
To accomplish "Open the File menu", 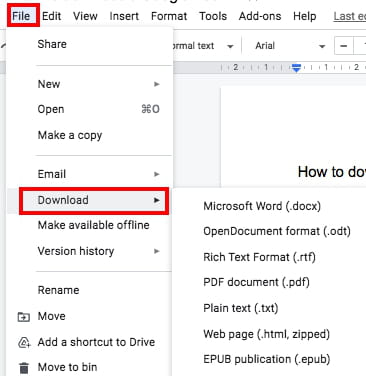I will (21, 16).
